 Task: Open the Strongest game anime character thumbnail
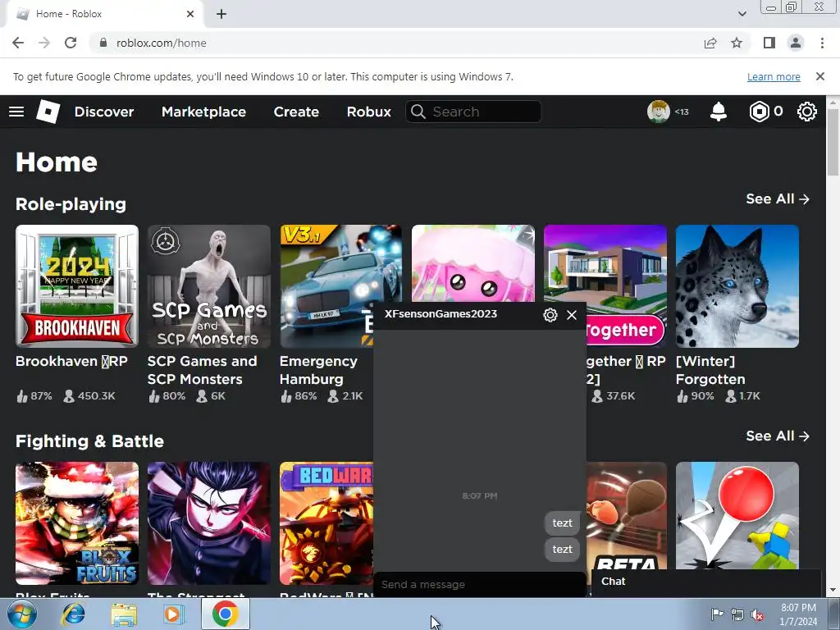209,523
